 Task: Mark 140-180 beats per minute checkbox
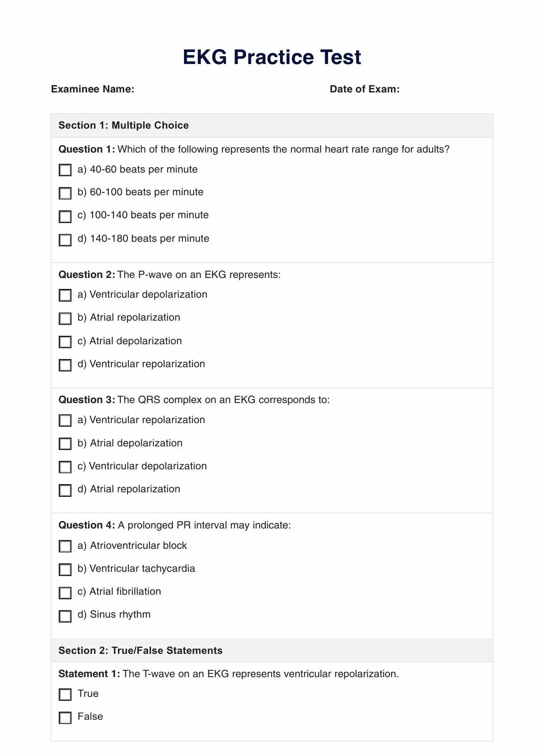pos(65,240)
